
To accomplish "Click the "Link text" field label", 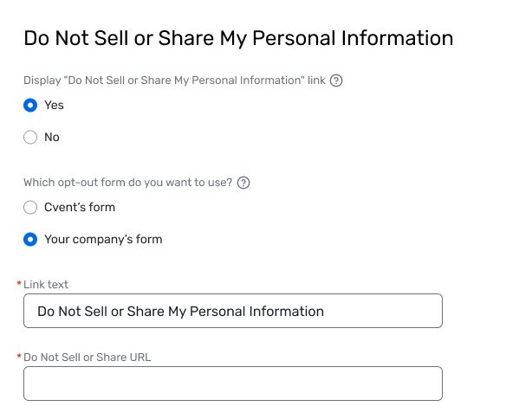I will [x=46, y=285].
